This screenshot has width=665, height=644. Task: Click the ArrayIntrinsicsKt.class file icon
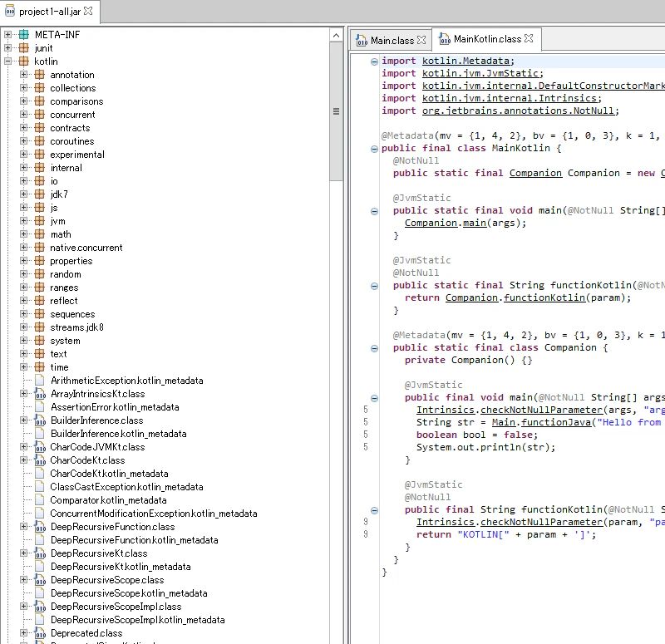tap(40, 394)
